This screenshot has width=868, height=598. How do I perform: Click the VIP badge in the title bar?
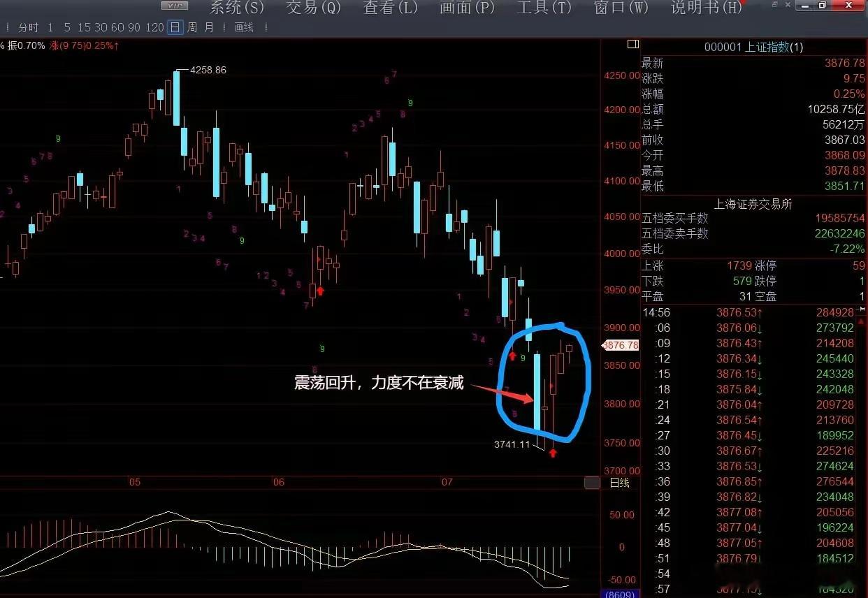(174, 6)
